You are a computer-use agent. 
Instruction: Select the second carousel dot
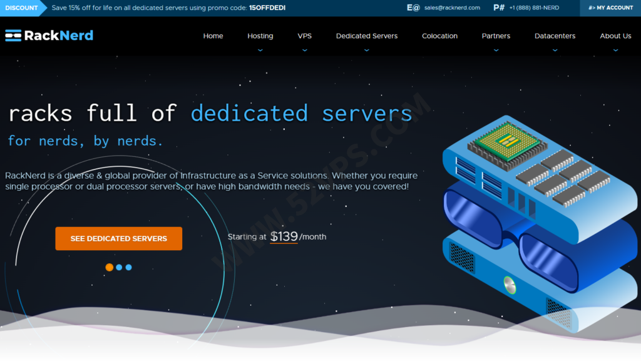pos(119,267)
